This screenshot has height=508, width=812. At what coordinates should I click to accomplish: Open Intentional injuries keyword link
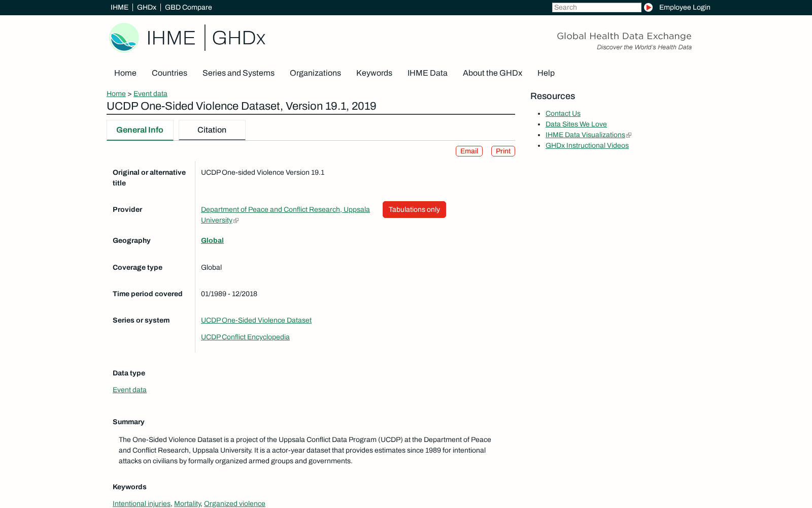tap(142, 503)
